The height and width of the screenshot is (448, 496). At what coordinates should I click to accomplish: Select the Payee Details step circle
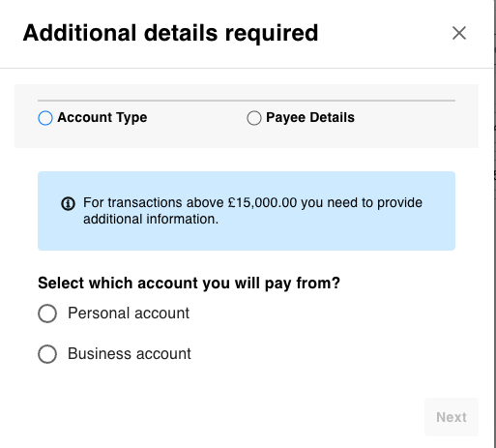[254, 118]
